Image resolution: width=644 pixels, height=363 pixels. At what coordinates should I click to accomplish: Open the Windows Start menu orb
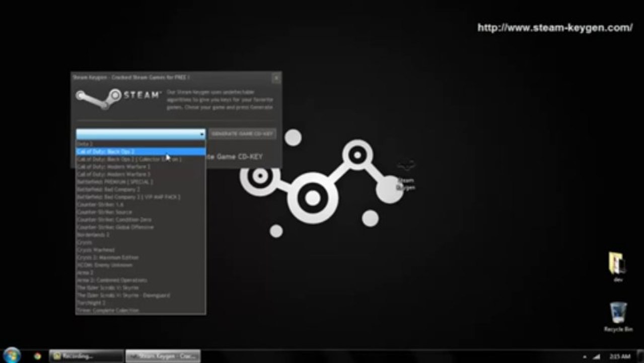(x=11, y=355)
